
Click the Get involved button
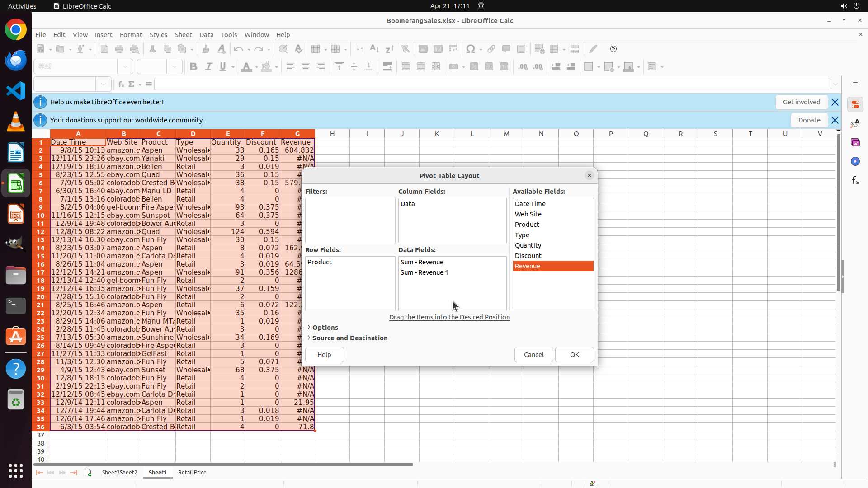click(x=801, y=102)
